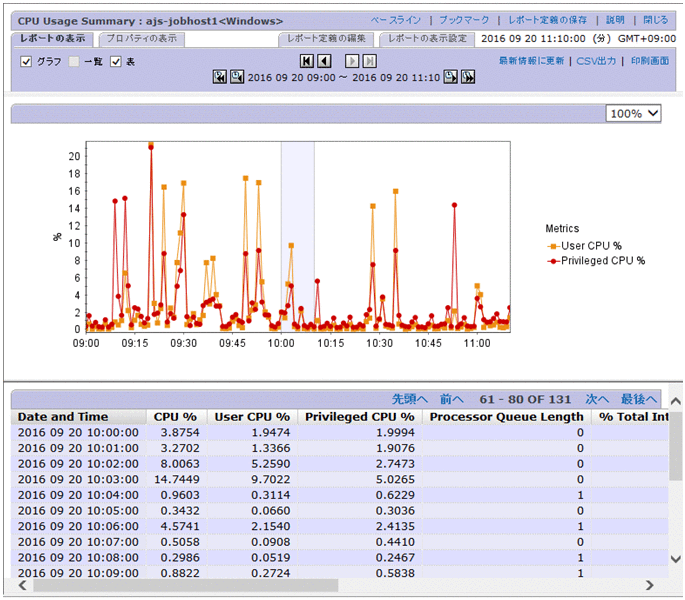Enable the 一覧 checkbox
Screen dimensions: 685x600
pos(74,62)
